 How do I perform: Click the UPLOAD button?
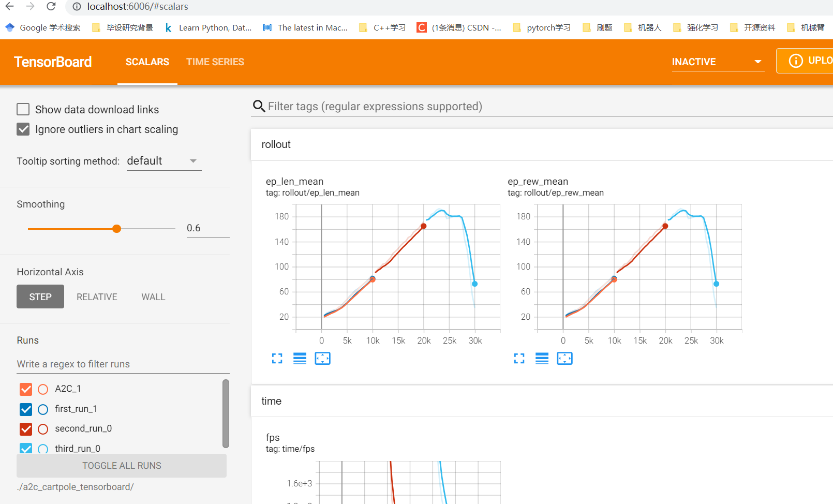point(805,61)
